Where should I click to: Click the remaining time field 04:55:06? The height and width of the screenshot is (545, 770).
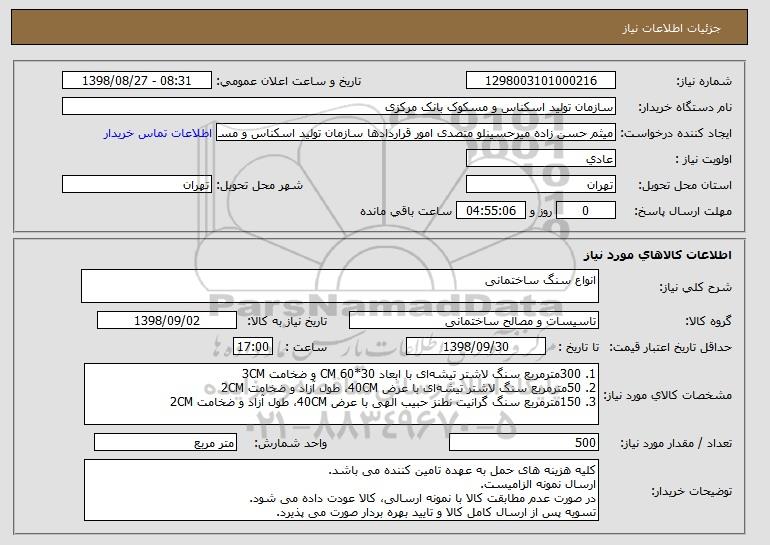491,211
